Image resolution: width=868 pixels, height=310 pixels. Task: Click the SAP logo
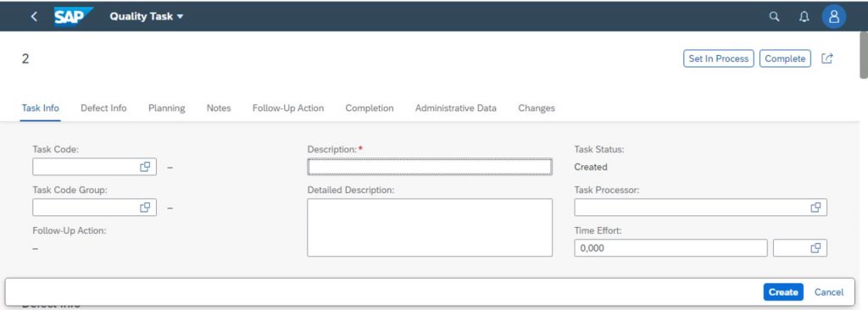[x=73, y=16]
